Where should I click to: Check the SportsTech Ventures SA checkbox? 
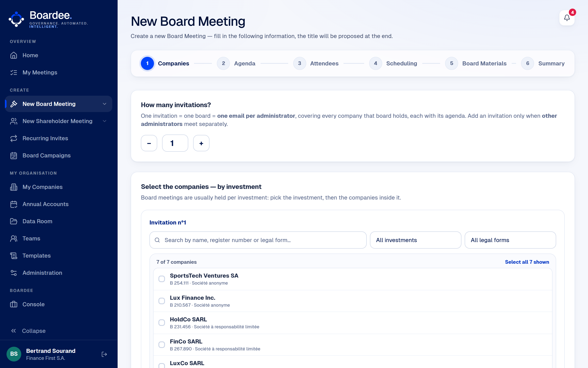click(161, 279)
